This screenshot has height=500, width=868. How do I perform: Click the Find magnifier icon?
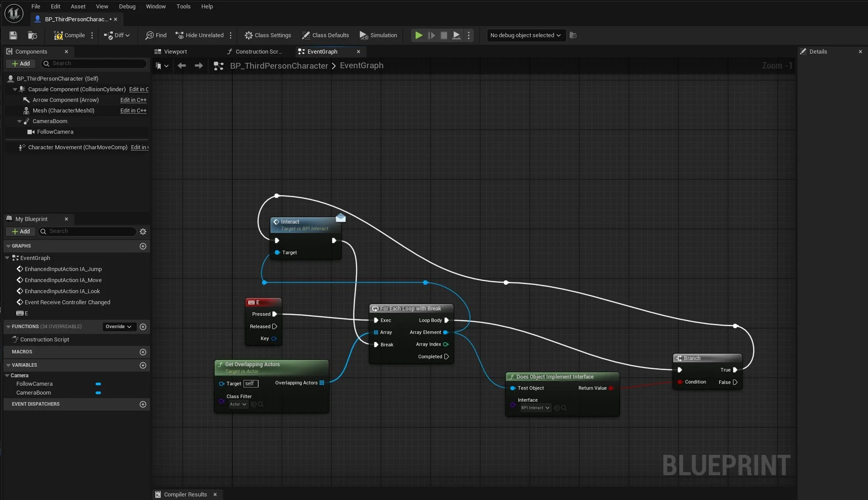tap(150, 35)
